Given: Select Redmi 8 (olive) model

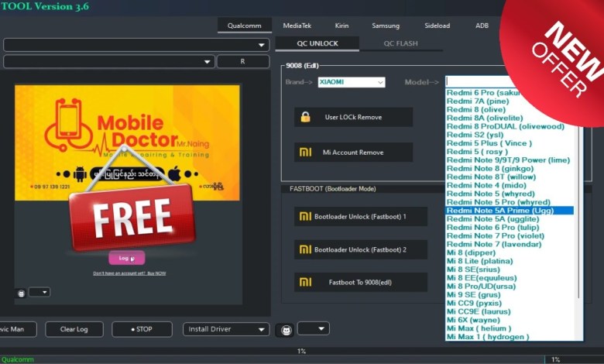Looking at the screenshot, I should point(475,110).
